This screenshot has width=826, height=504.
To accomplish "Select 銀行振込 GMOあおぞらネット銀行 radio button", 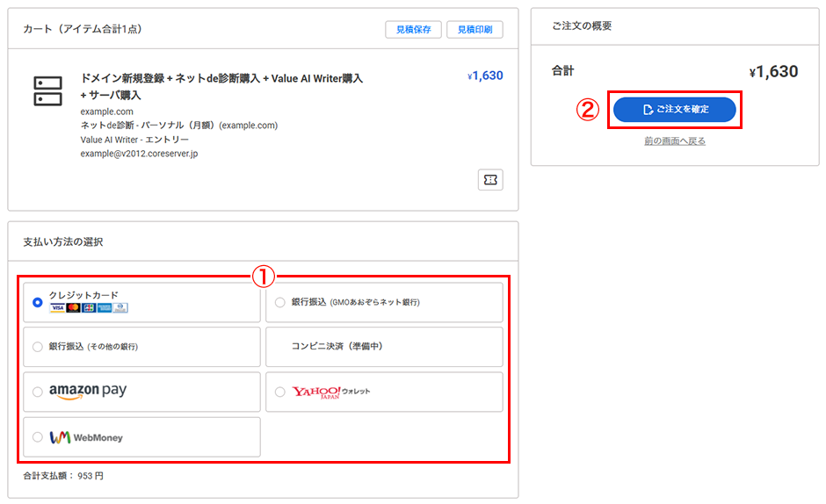I will point(280,302).
